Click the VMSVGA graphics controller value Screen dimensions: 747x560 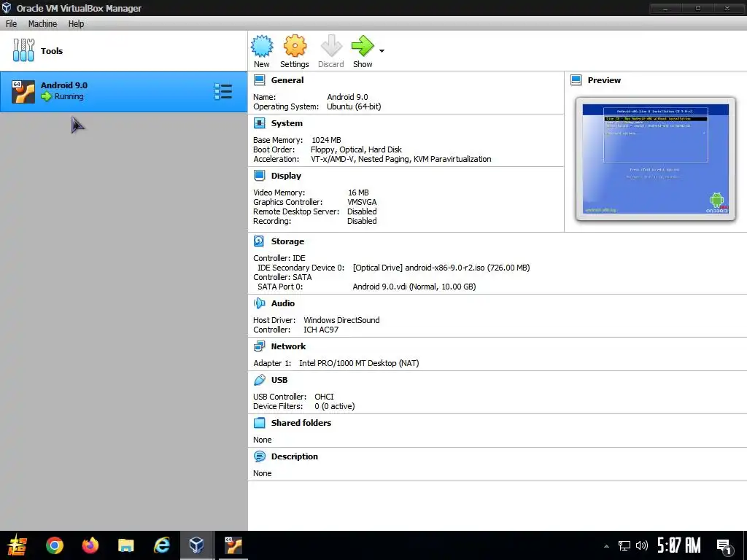coord(362,202)
